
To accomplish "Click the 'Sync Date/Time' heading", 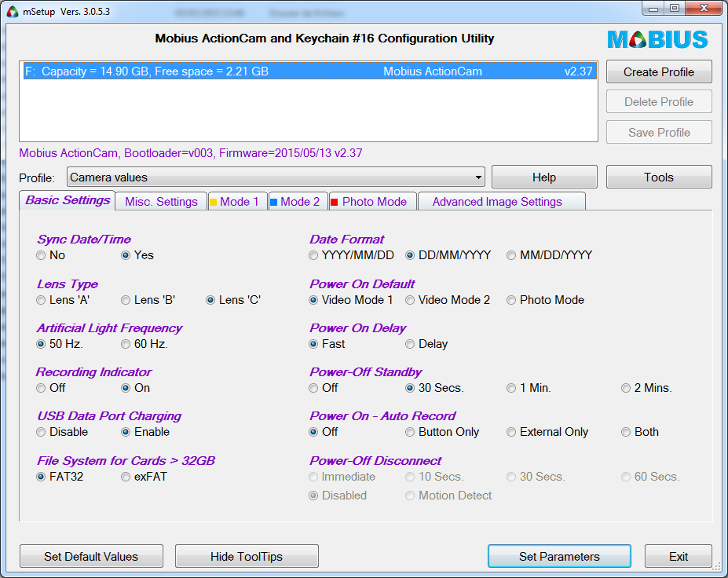I will click(x=84, y=240).
